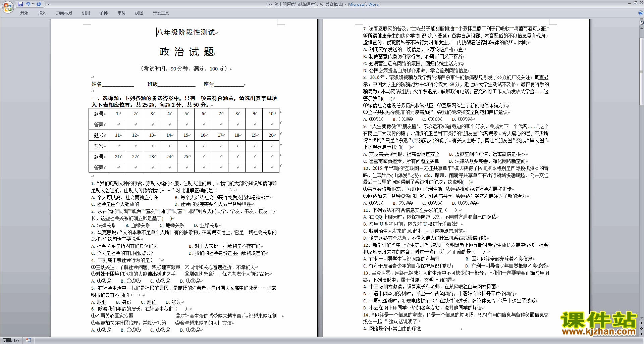This screenshot has width=644, height=344.
Task: Click option C. 必须营造远离网络的氛围
Action: click(413, 63)
